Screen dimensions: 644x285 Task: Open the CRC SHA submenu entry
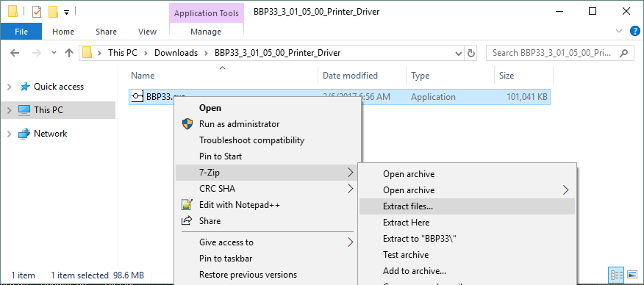pyautogui.click(x=266, y=189)
